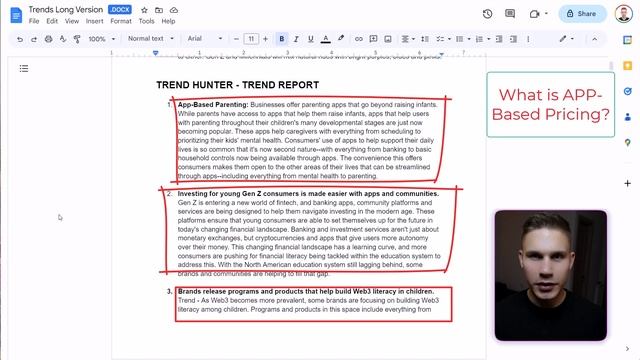Open the File menu
This screenshot has width=640, height=360.
click(x=34, y=21)
